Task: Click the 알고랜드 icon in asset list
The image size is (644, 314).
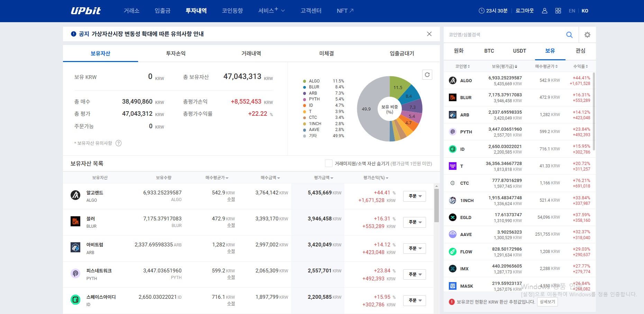Action: 75,195
